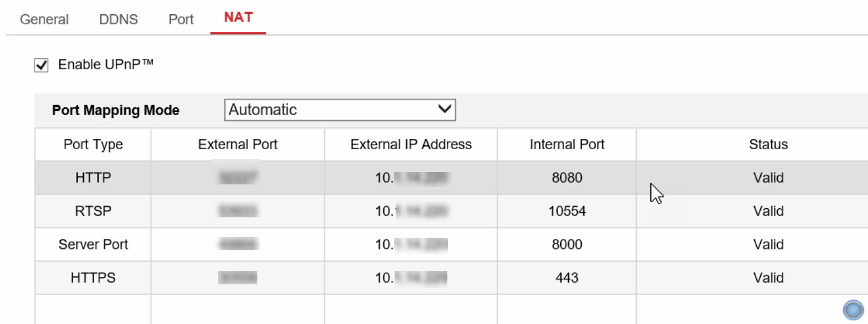
Task: Click the External IP Address column header
Action: (x=411, y=144)
